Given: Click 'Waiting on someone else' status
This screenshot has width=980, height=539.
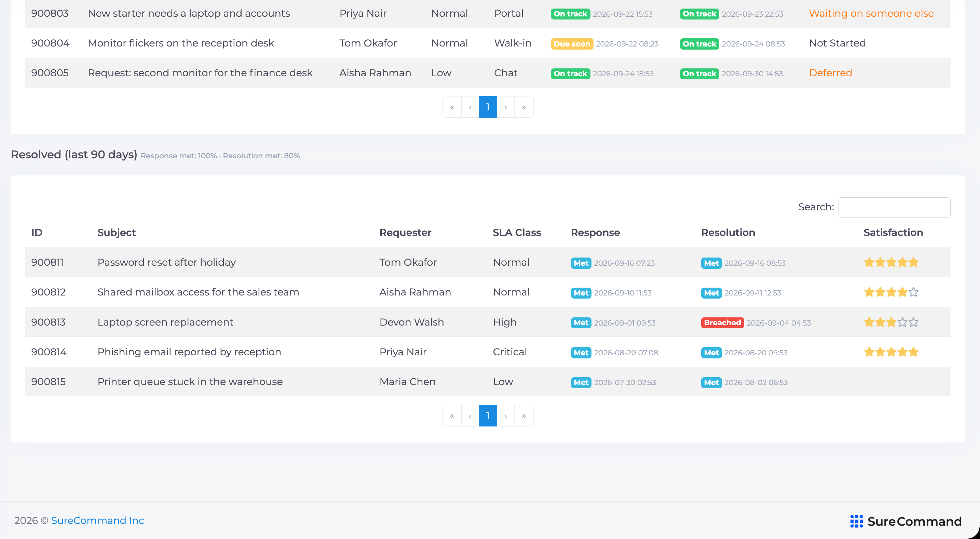Looking at the screenshot, I should click(871, 13).
